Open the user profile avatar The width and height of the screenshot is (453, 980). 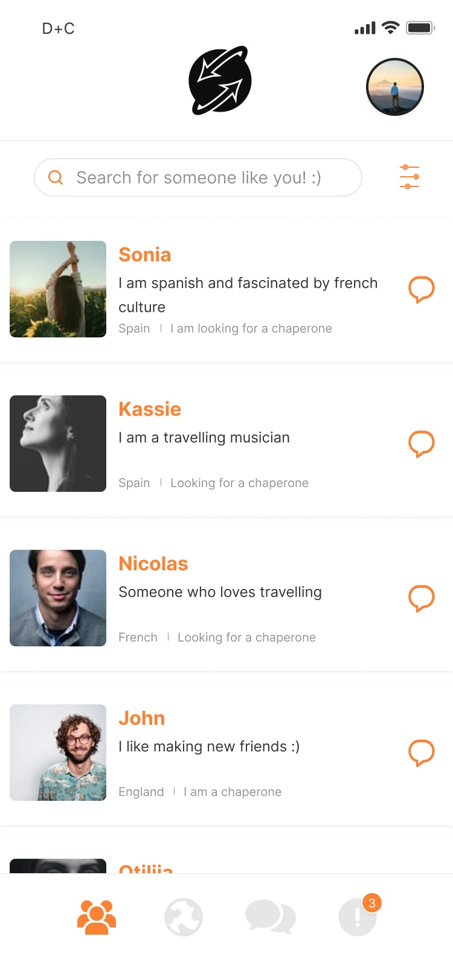click(395, 87)
